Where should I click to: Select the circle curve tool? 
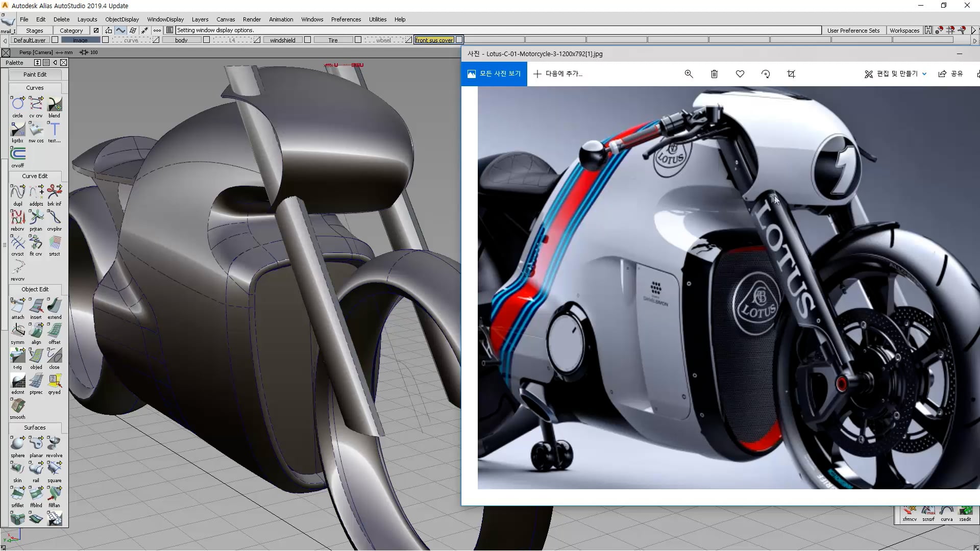[x=18, y=104]
